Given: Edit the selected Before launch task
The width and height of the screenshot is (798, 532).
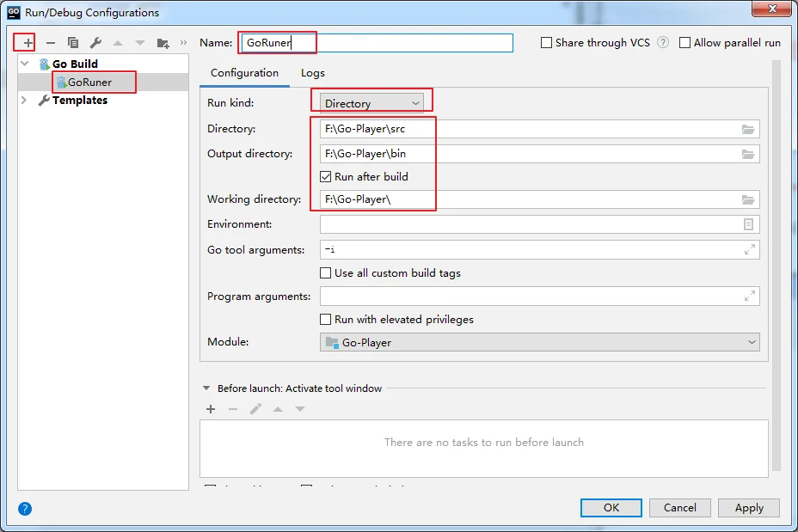Looking at the screenshot, I should [x=255, y=409].
